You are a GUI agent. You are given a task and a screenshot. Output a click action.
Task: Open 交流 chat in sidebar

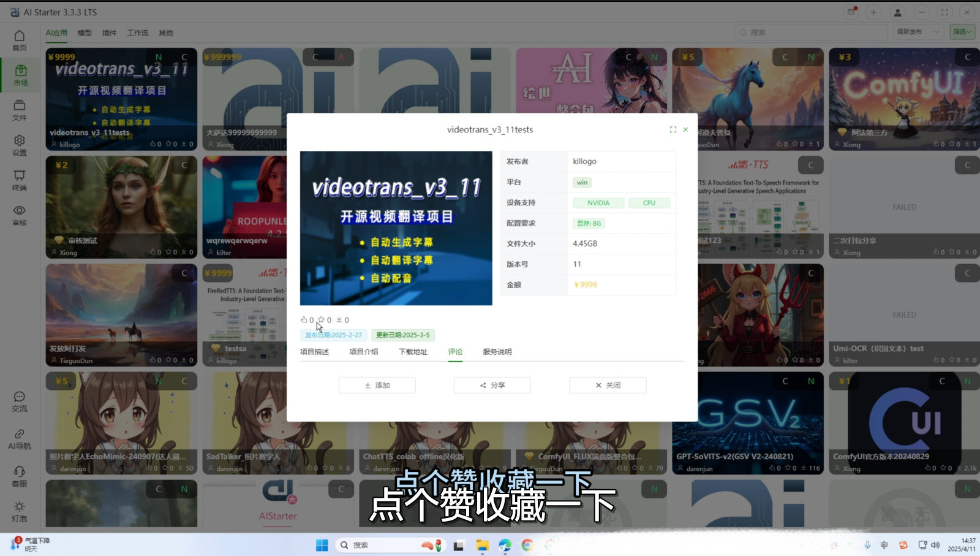pos(20,402)
